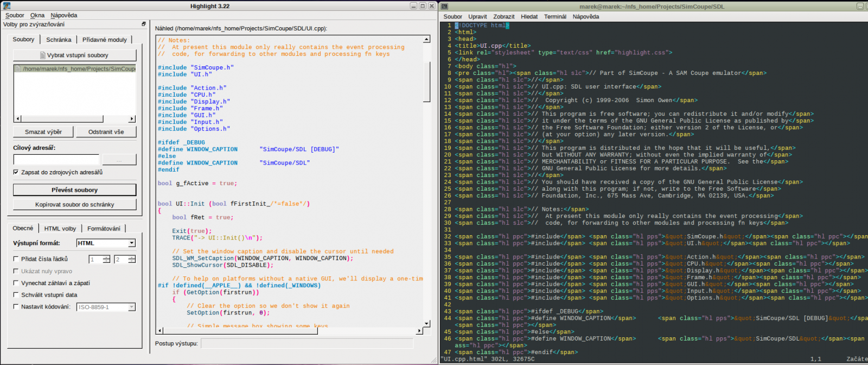Enable Přidat čísla řádků checkbox
This screenshot has width=868, height=365.
tap(16, 259)
